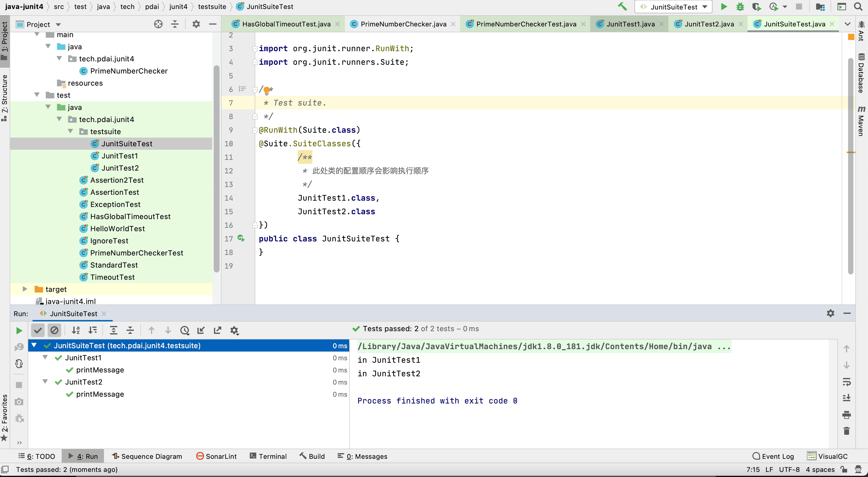
Task: Open Test History clock icon
Action: (x=185, y=330)
